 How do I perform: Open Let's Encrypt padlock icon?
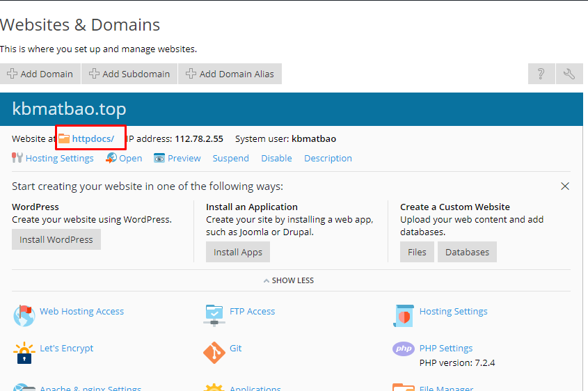click(x=24, y=352)
